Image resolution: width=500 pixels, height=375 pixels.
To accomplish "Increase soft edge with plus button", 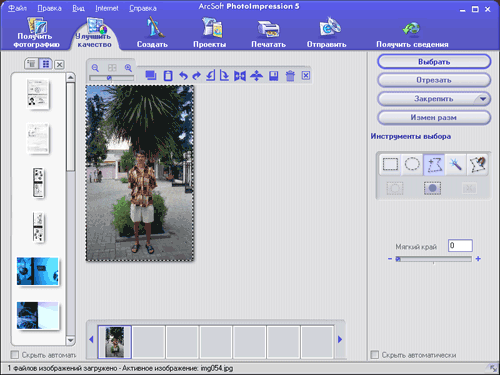I will tap(478, 259).
